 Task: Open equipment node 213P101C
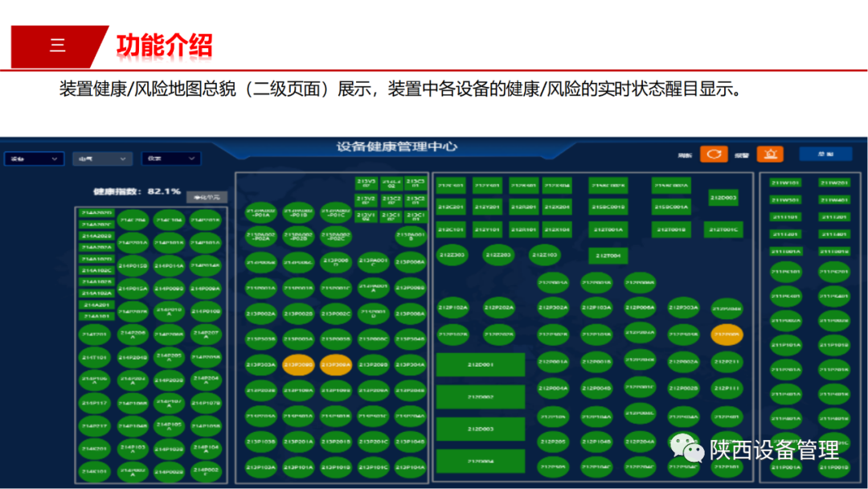[373, 467]
